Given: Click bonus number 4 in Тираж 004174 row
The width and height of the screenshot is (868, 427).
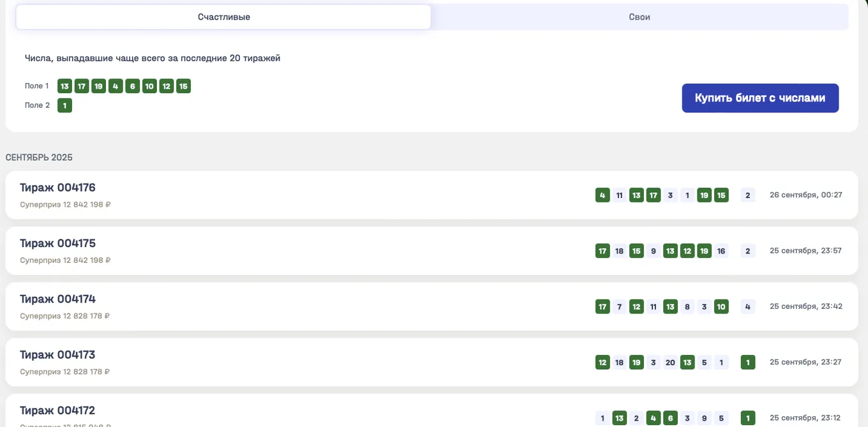Looking at the screenshot, I should (748, 306).
